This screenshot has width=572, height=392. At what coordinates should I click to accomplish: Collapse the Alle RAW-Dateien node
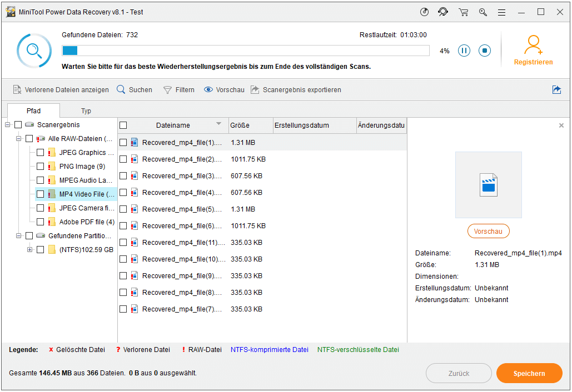(x=18, y=138)
